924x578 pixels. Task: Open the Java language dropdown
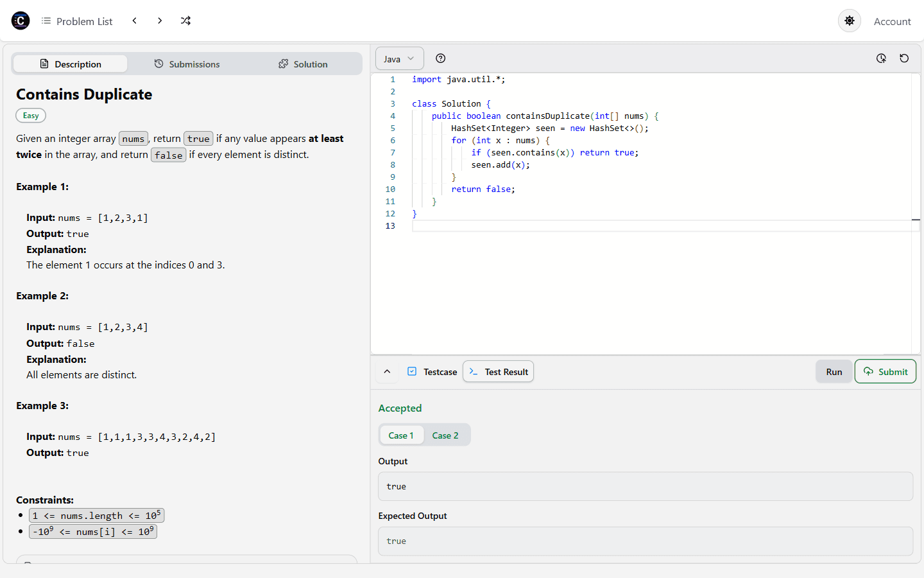(x=399, y=58)
